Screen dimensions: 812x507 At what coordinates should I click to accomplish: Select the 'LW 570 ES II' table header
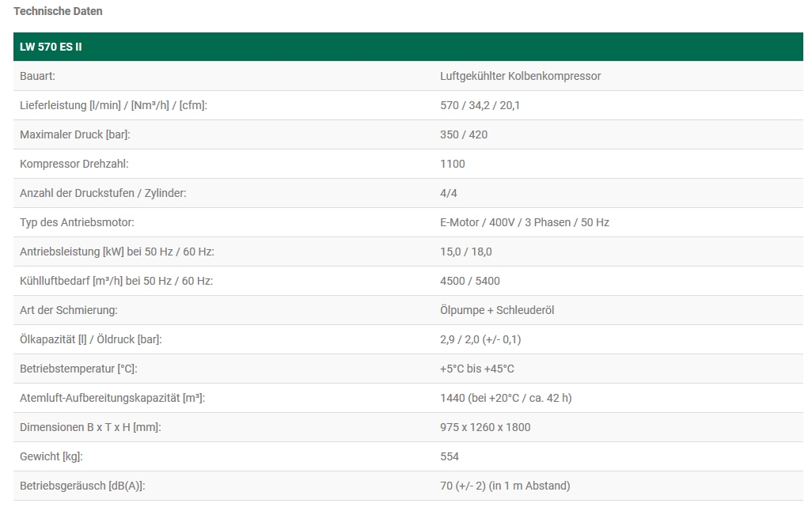[408, 47]
